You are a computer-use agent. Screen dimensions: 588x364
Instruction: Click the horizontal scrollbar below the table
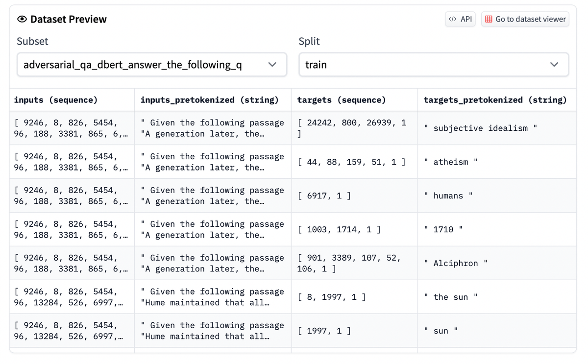tap(294, 356)
